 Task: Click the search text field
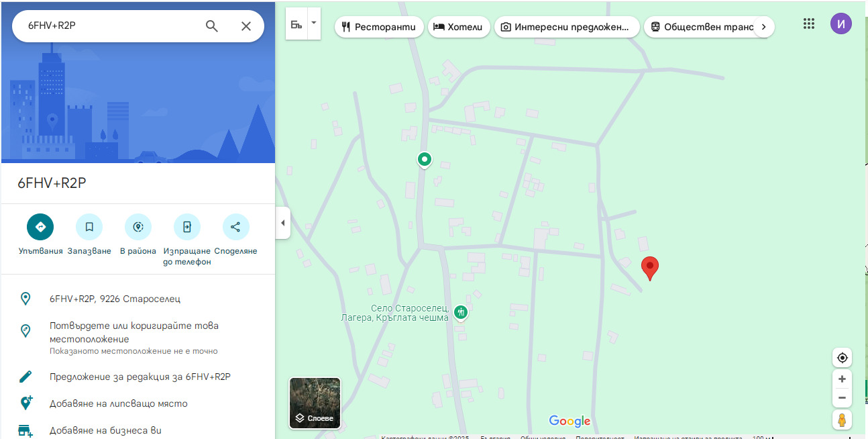[x=107, y=26]
